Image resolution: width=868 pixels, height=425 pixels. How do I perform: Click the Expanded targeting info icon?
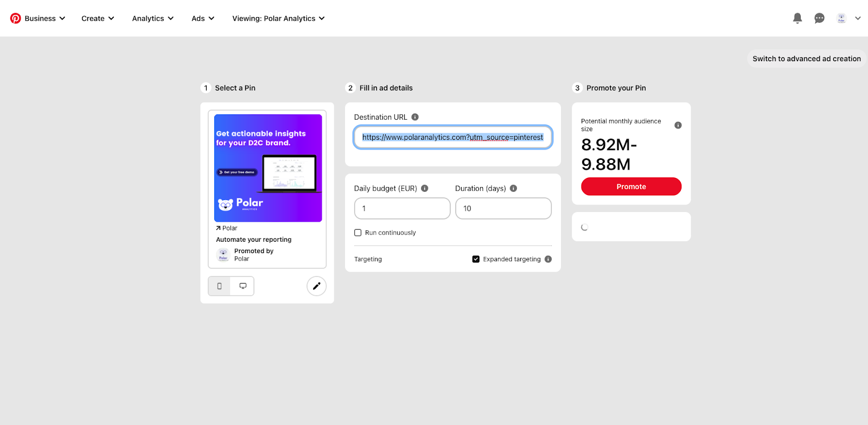coord(548,259)
